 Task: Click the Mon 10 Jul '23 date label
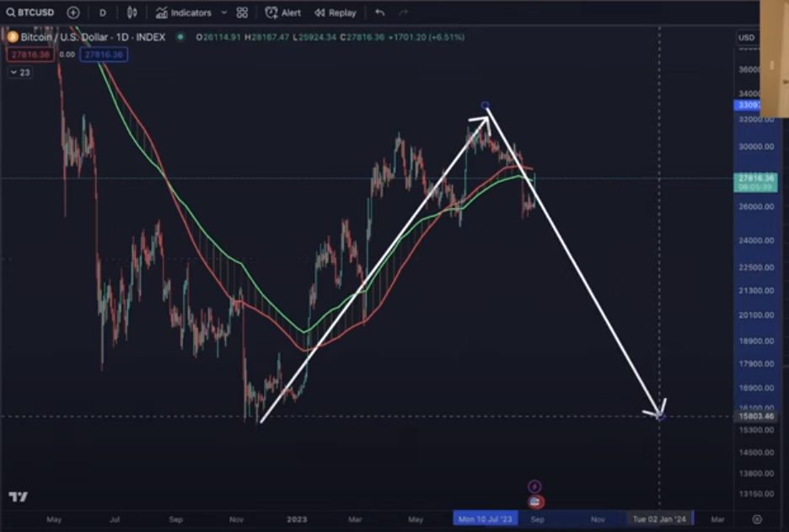click(x=485, y=519)
